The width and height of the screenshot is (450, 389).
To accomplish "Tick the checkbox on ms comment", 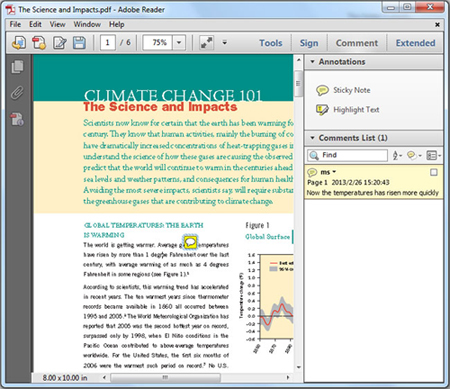I will point(433,172).
